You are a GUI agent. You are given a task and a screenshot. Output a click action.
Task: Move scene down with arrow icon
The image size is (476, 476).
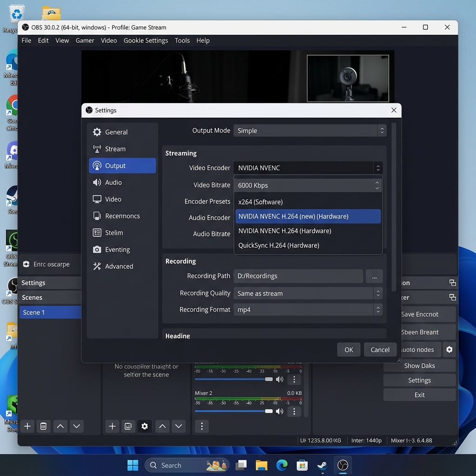(77, 426)
